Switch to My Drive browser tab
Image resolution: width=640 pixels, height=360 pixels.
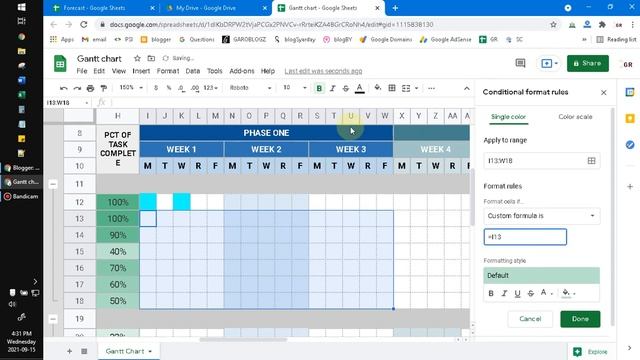coord(206,8)
